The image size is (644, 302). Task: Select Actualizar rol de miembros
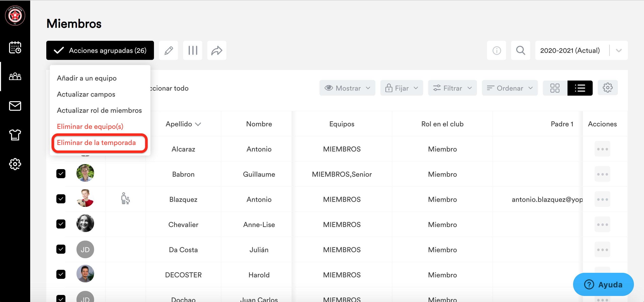click(99, 110)
